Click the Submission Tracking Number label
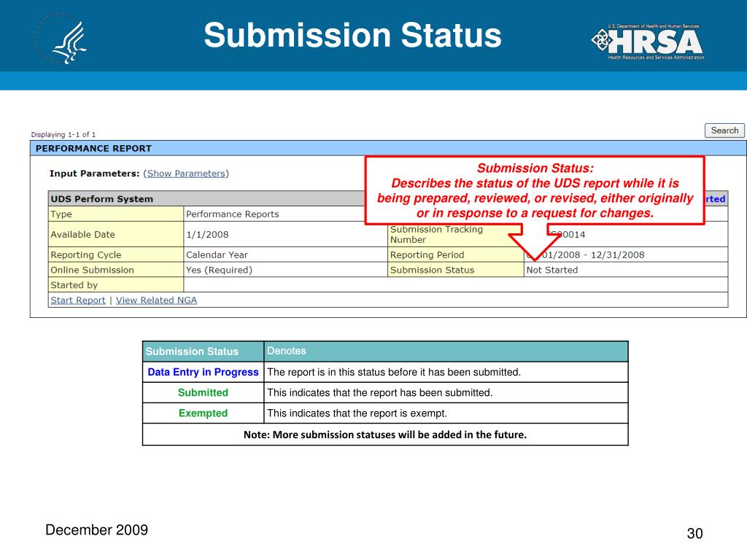Viewport: 747px width, 560px height. [x=436, y=234]
